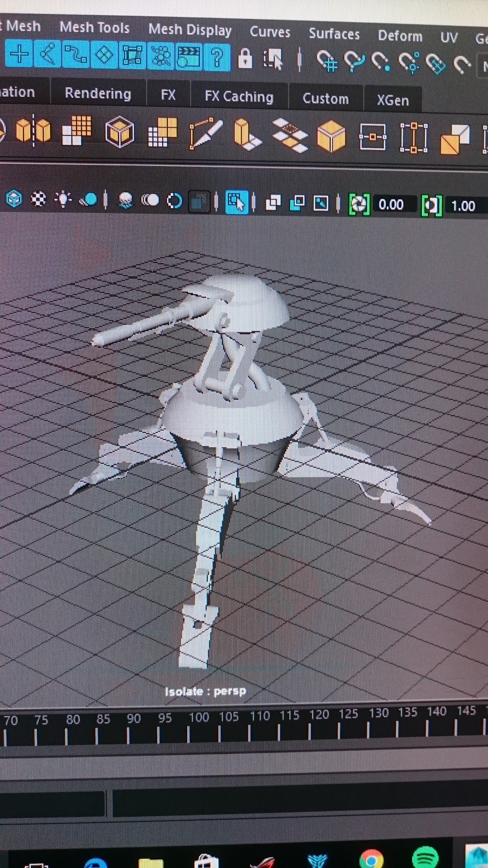The width and height of the screenshot is (488, 868).
Task: Toggle X-Ray display icon
Action: click(x=273, y=203)
